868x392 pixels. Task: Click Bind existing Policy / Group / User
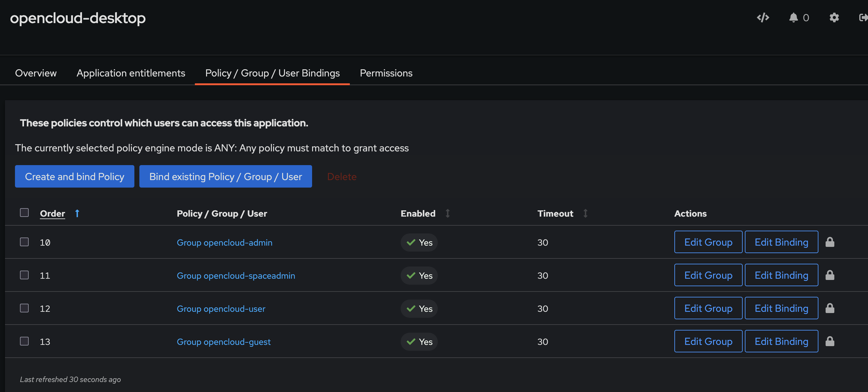[225, 176]
